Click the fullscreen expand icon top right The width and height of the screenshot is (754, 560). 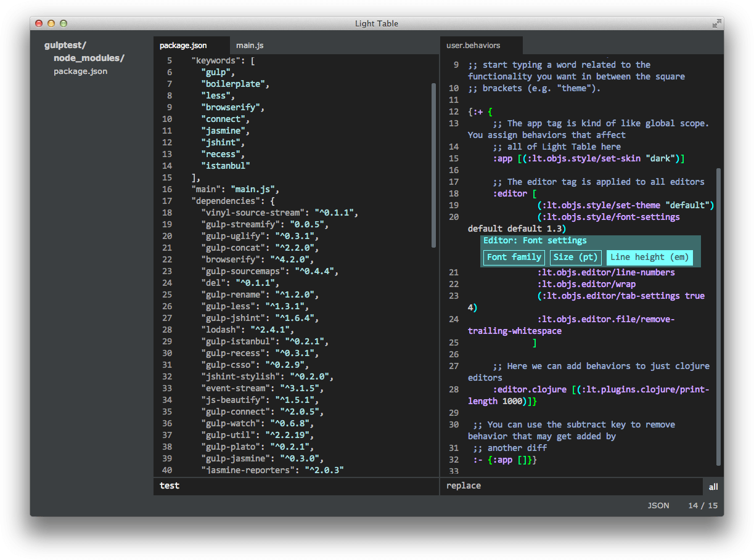(x=716, y=23)
